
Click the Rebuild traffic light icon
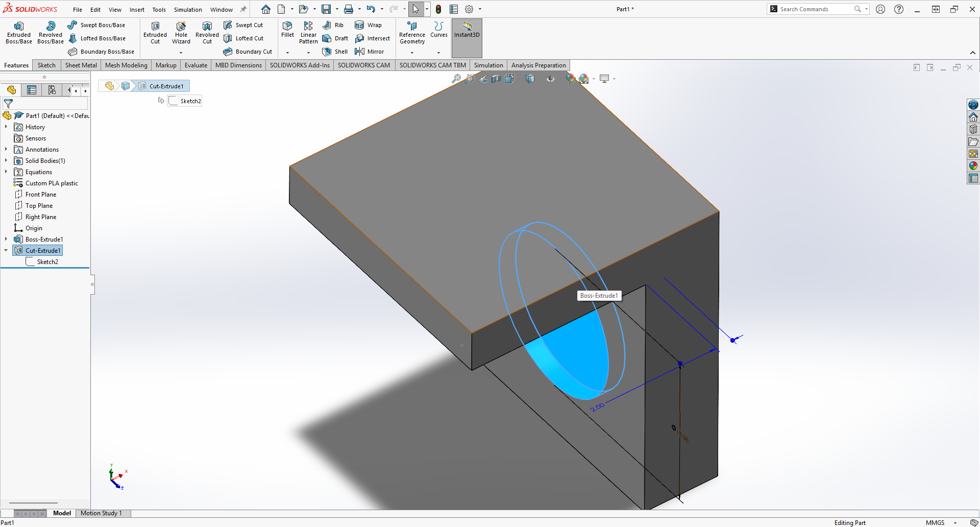pos(438,9)
